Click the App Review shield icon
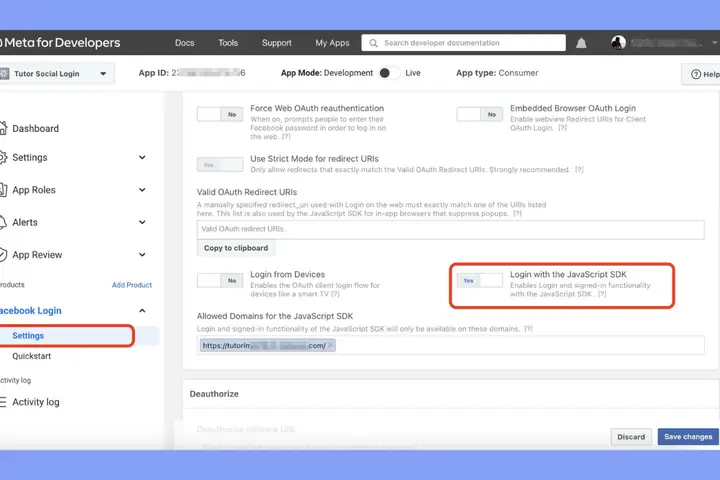The height and width of the screenshot is (480, 720). (x=3, y=255)
